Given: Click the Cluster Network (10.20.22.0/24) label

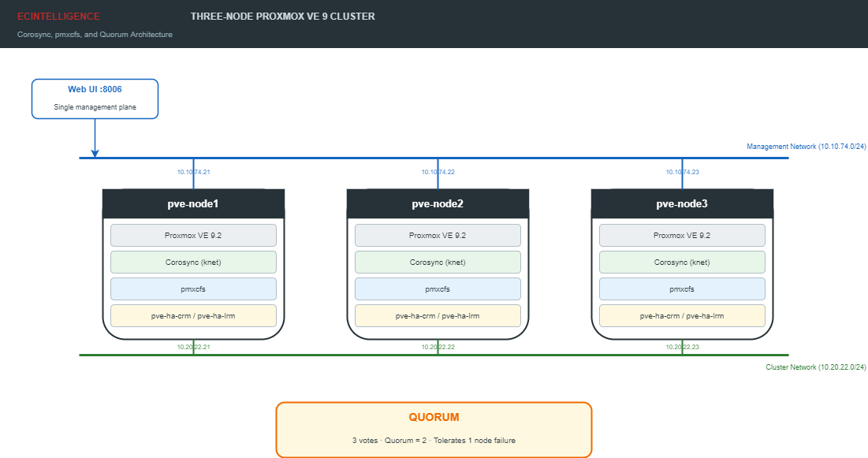Looking at the screenshot, I should coord(815,367).
